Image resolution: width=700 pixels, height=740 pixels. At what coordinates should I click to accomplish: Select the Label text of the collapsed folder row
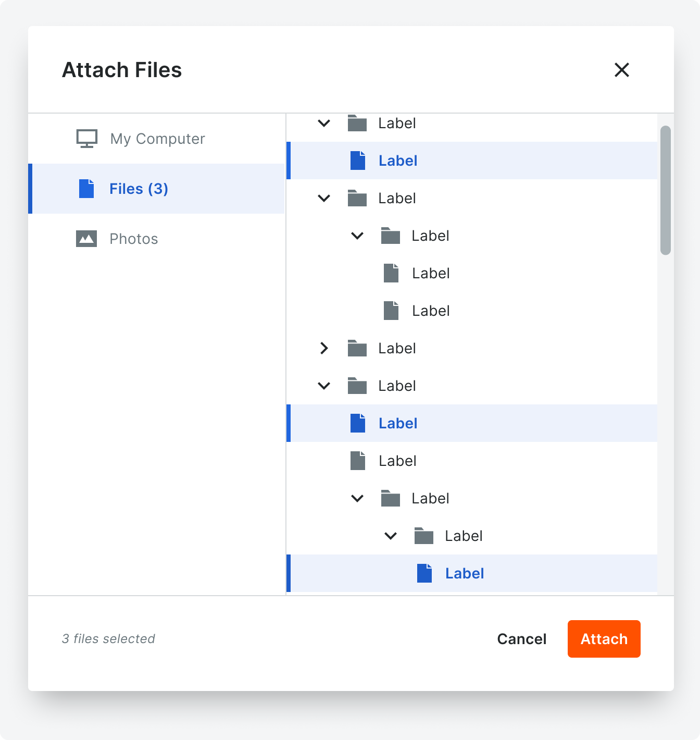click(397, 348)
